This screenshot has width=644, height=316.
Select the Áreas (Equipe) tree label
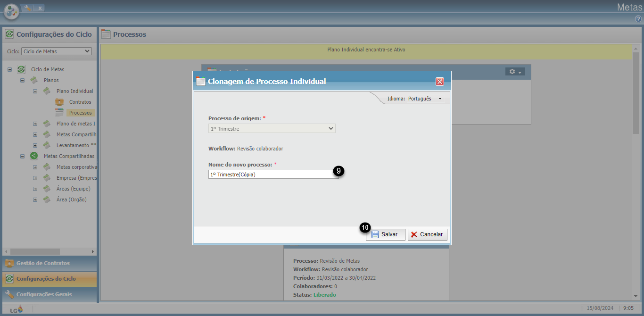coord(73,189)
